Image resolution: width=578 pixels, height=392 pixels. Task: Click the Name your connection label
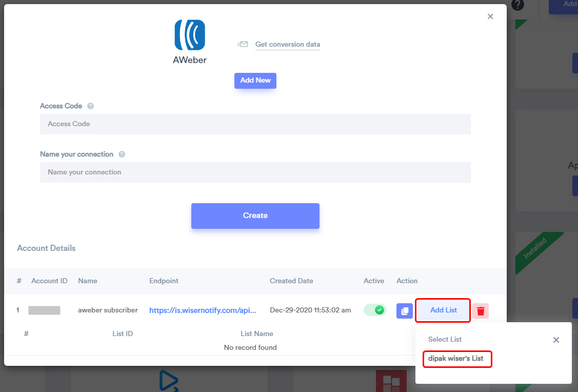tap(77, 154)
